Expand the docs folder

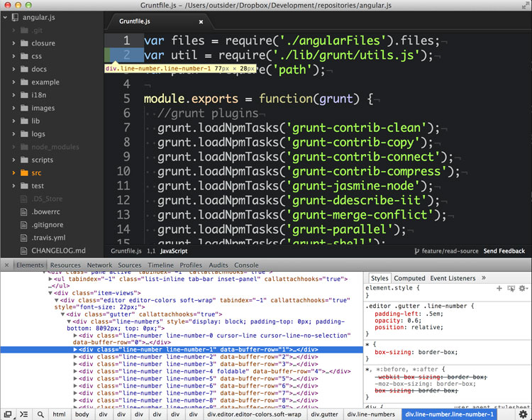tap(13, 69)
